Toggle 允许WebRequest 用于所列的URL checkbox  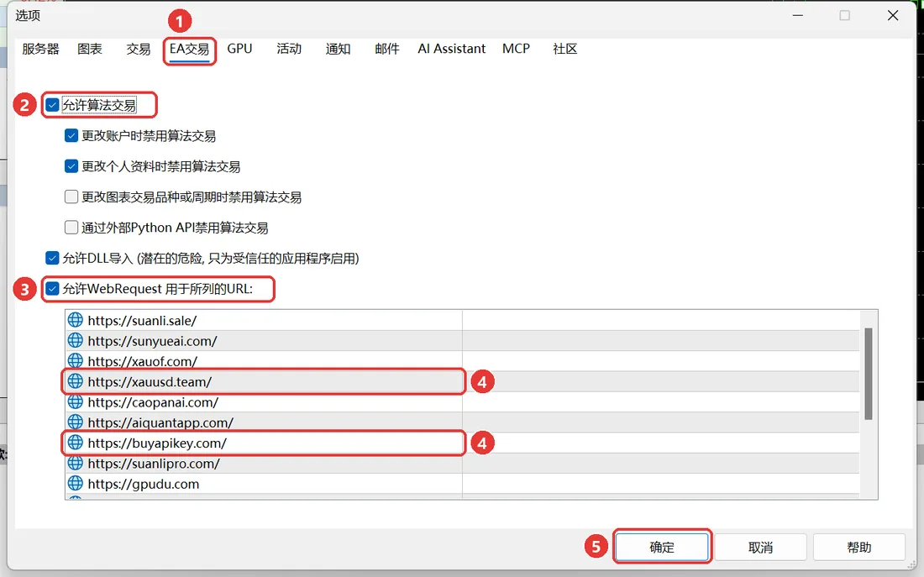(x=52, y=289)
